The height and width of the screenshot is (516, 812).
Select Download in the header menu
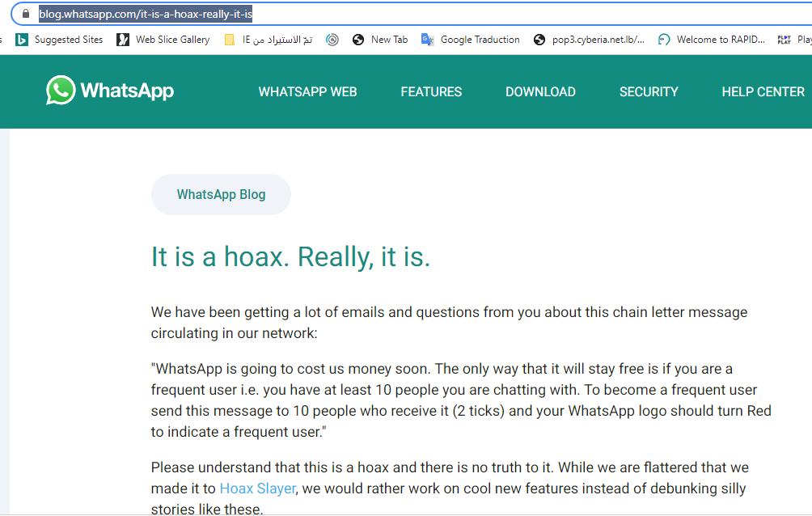pyautogui.click(x=540, y=92)
